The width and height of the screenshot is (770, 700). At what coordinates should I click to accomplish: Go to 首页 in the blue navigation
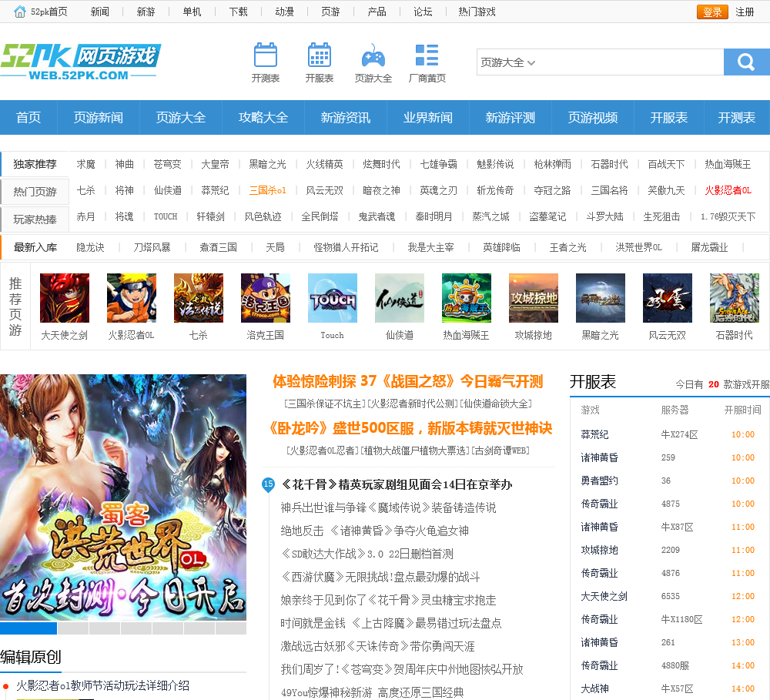28,117
